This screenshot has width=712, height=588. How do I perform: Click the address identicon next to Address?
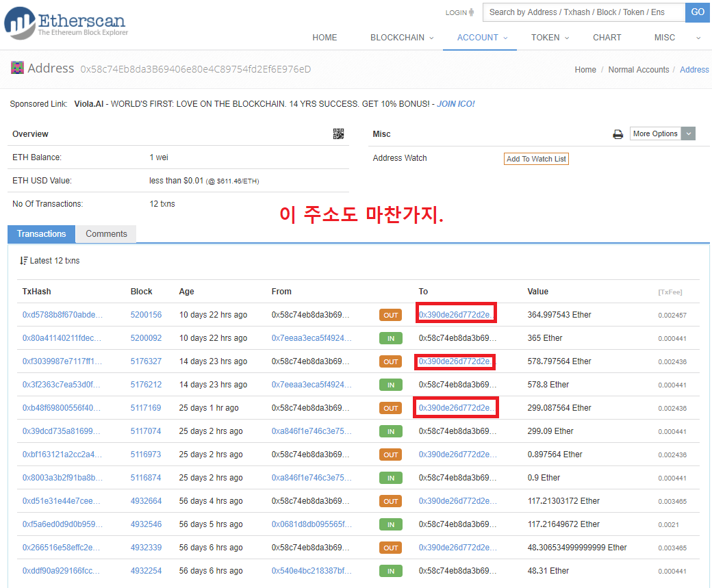(x=17, y=68)
